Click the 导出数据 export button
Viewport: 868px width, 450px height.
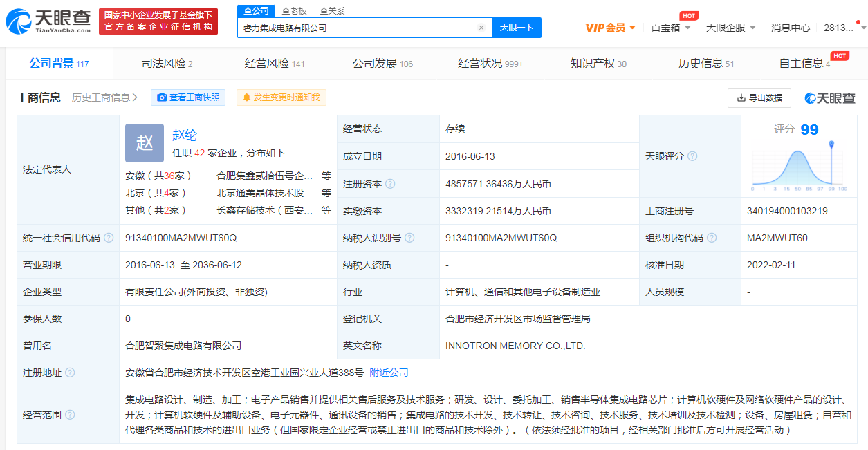point(759,98)
